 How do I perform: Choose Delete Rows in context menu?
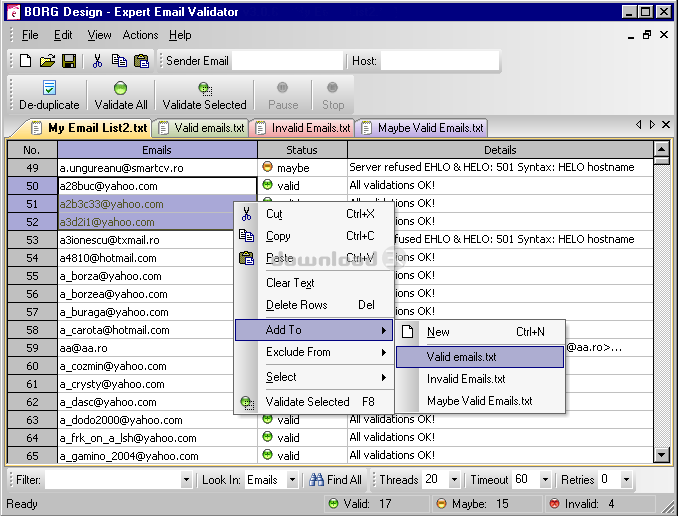click(314, 305)
